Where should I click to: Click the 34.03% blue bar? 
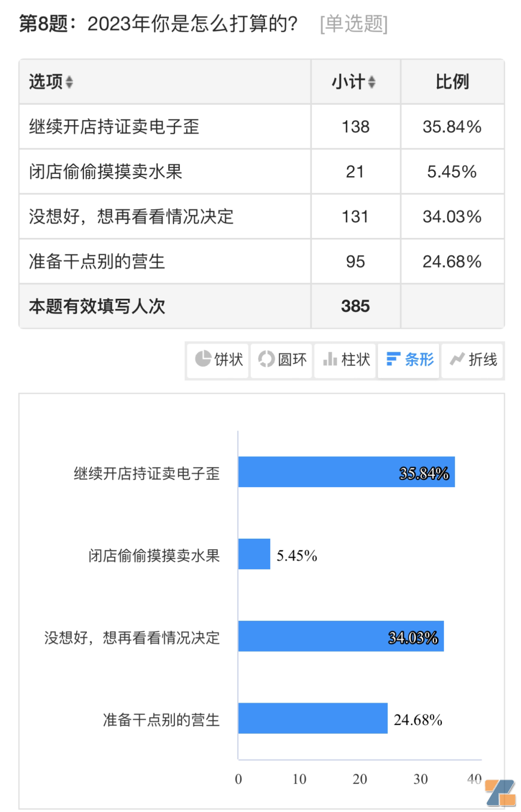pyautogui.click(x=341, y=636)
